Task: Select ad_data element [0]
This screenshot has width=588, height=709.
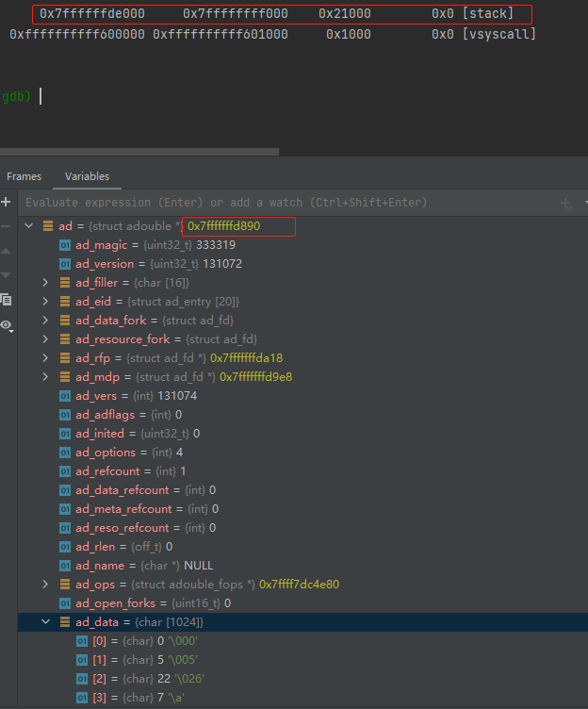Action: (x=302, y=641)
